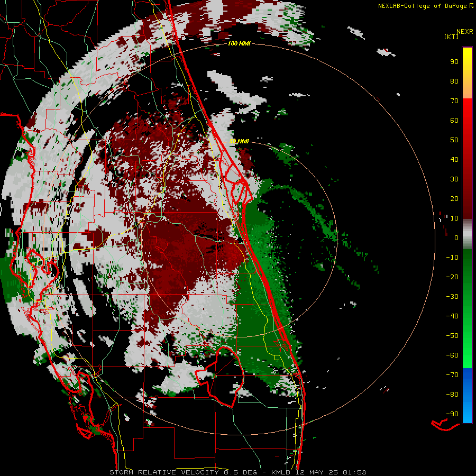Image resolution: width=476 pixels, height=476 pixels.
Task: Click the '100 NMI' range ring label
Action: (x=239, y=43)
